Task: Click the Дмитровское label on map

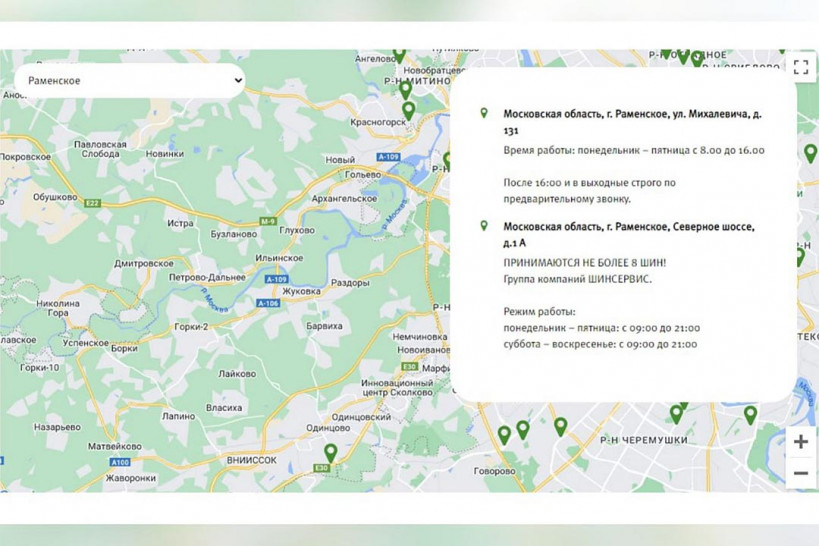Action: click(144, 264)
